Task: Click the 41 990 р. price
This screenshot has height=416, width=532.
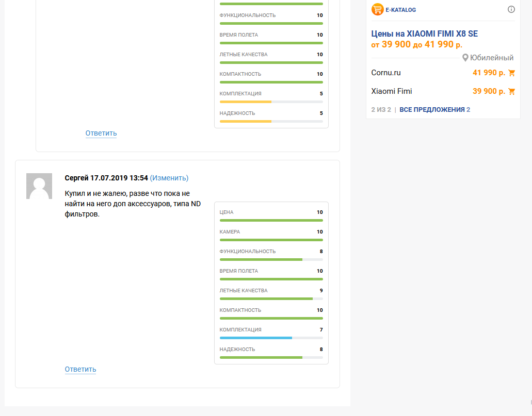Action: click(x=489, y=73)
